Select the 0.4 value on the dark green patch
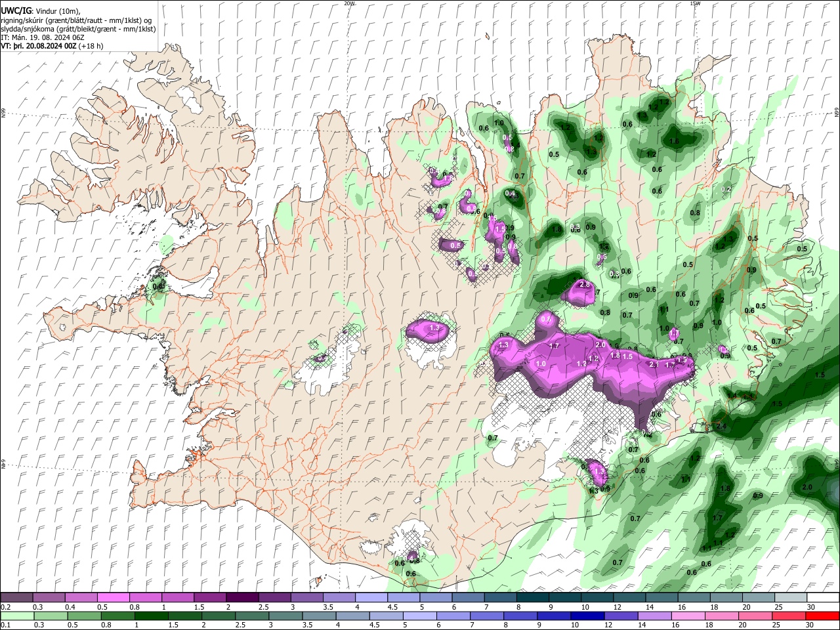This screenshot has height=630, width=840. point(511,193)
